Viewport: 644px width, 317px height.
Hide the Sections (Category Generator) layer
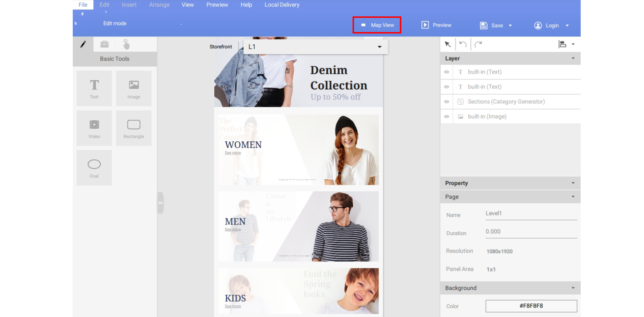point(446,102)
